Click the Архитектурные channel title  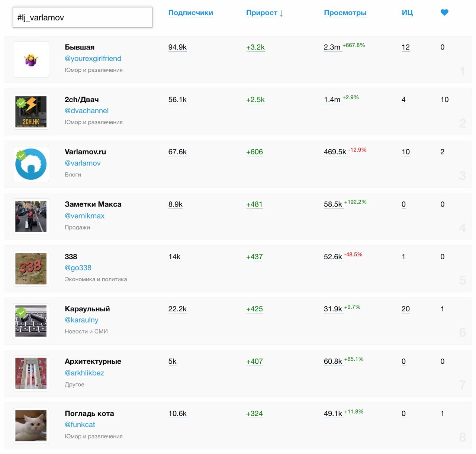click(x=93, y=361)
